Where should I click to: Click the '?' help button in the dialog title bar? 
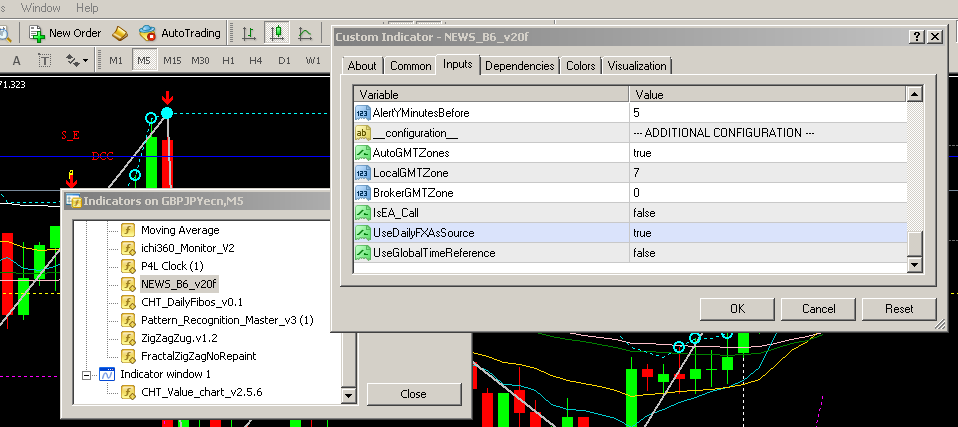[917, 37]
